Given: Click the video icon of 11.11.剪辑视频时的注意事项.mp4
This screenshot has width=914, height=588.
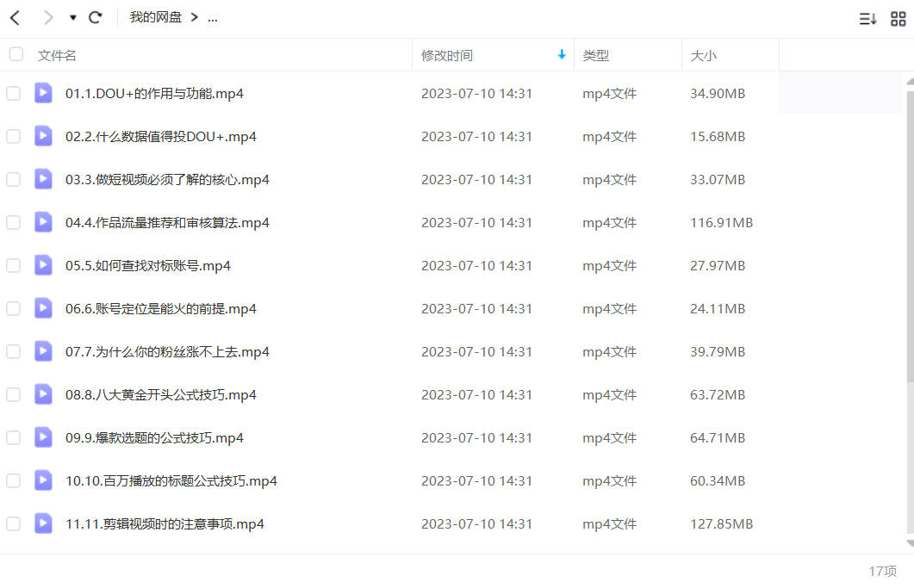Looking at the screenshot, I should click(43, 523).
